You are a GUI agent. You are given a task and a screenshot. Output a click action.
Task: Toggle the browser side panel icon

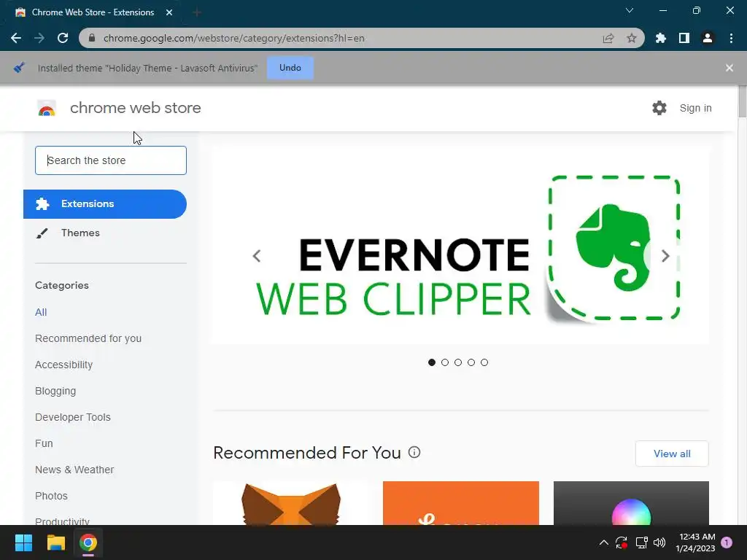[684, 38]
